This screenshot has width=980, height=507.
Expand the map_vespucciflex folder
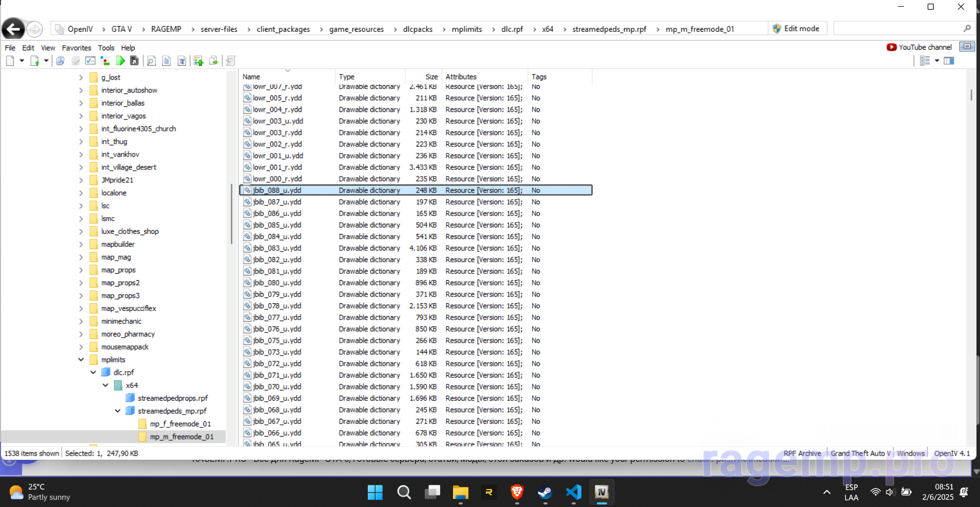pyautogui.click(x=81, y=308)
